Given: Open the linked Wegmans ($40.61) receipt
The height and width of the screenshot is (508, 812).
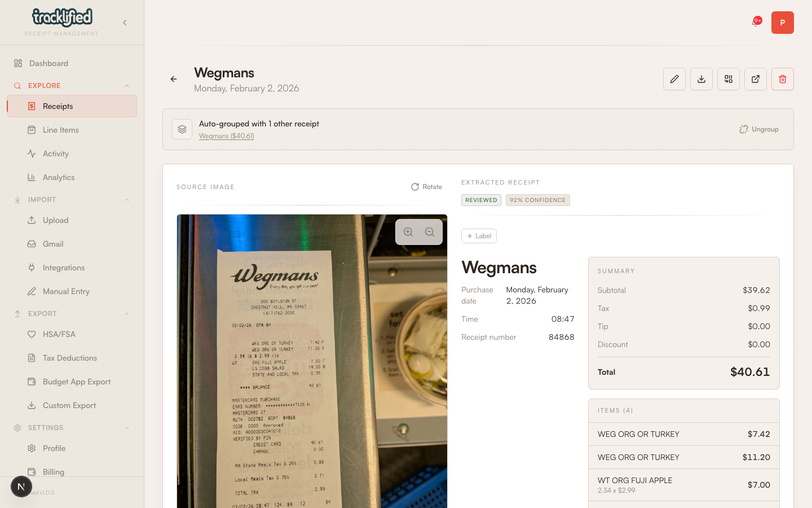Looking at the screenshot, I should point(227,136).
